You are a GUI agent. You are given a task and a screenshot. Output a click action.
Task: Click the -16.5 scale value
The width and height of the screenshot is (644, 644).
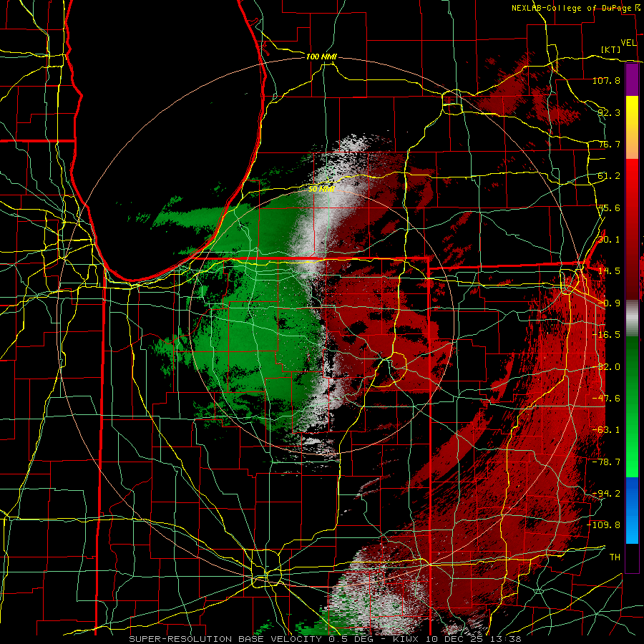pos(606,335)
